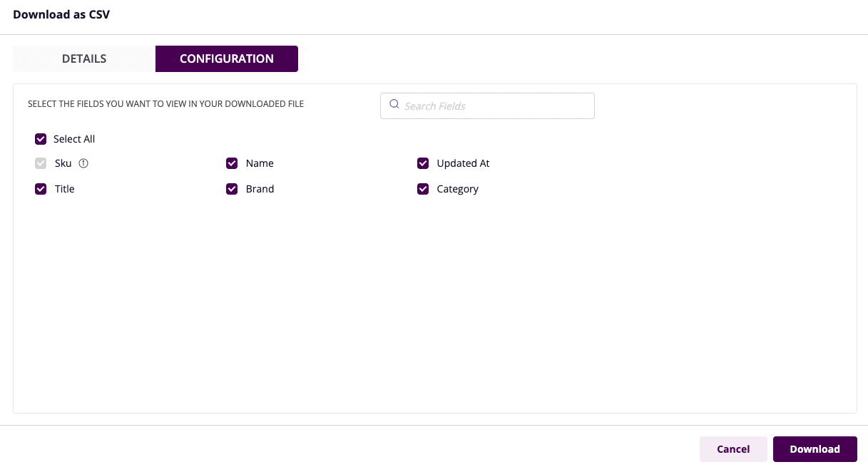Untick the Brand checkbox

point(232,189)
